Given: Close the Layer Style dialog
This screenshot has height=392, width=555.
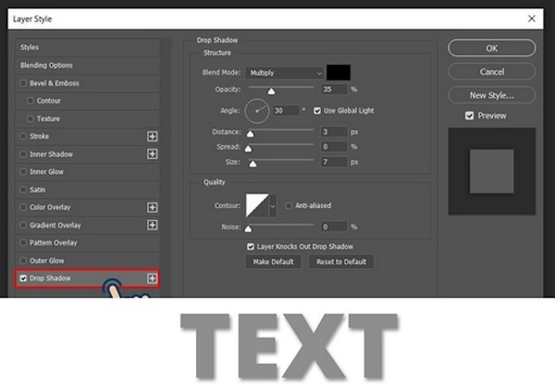Looking at the screenshot, I should click(532, 18).
